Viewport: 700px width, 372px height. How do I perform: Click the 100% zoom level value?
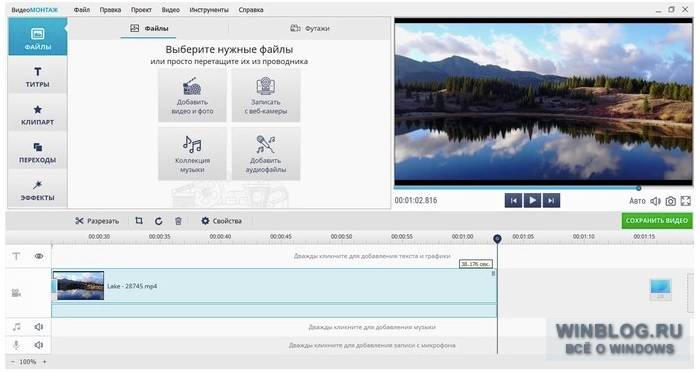[x=28, y=362]
